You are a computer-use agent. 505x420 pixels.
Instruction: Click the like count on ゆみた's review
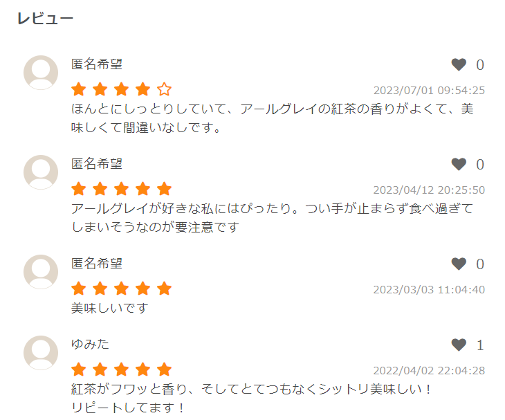pyautogui.click(x=480, y=345)
